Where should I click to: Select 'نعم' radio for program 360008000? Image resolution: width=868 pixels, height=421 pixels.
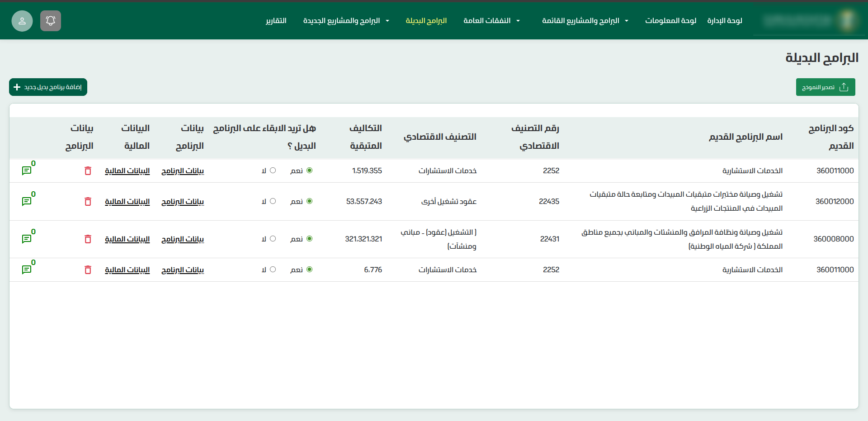pyautogui.click(x=310, y=239)
